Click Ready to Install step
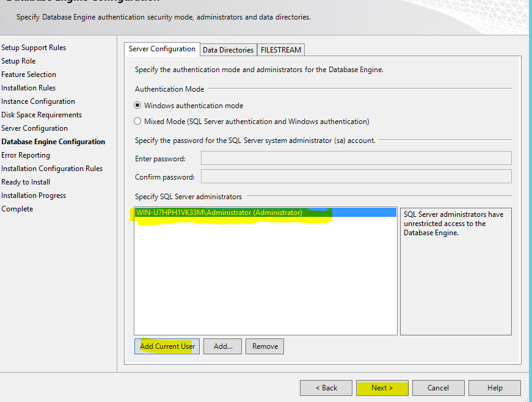The image size is (532, 402). click(26, 182)
